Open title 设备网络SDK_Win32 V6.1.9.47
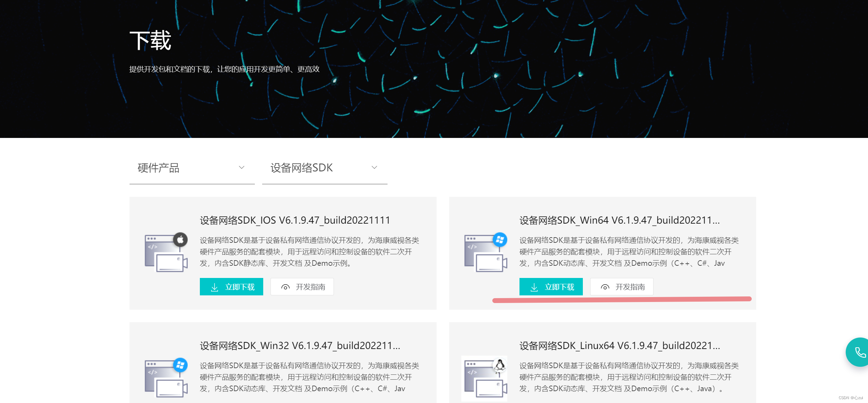 click(300, 346)
